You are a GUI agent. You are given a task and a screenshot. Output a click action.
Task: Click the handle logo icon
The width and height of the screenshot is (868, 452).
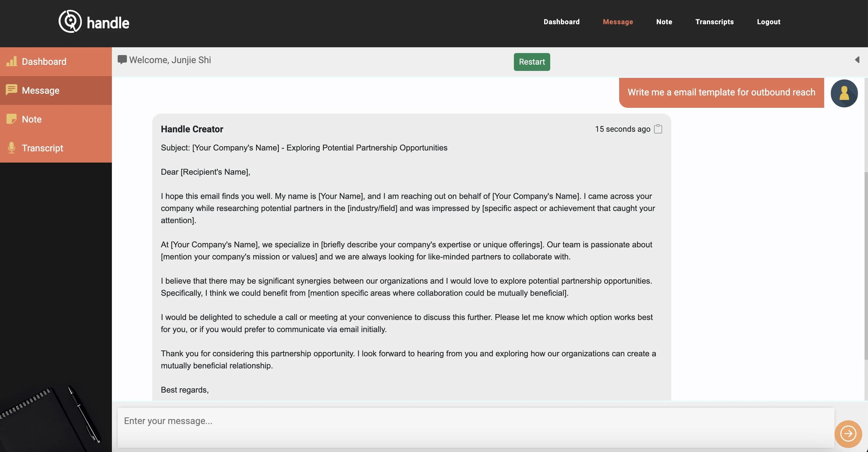pyautogui.click(x=70, y=22)
